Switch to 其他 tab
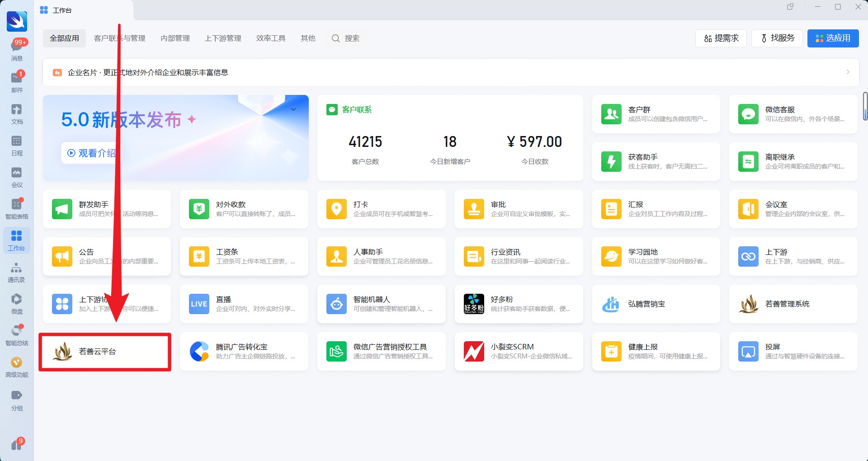 click(308, 38)
